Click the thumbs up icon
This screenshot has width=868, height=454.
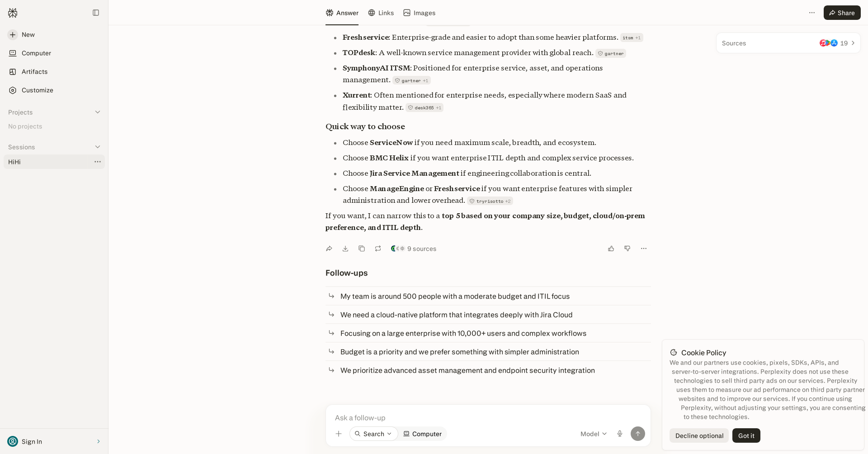point(611,248)
